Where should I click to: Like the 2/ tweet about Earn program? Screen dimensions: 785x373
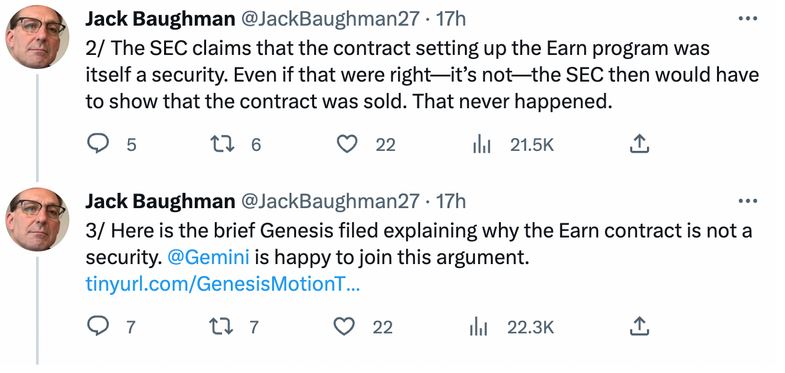346,145
